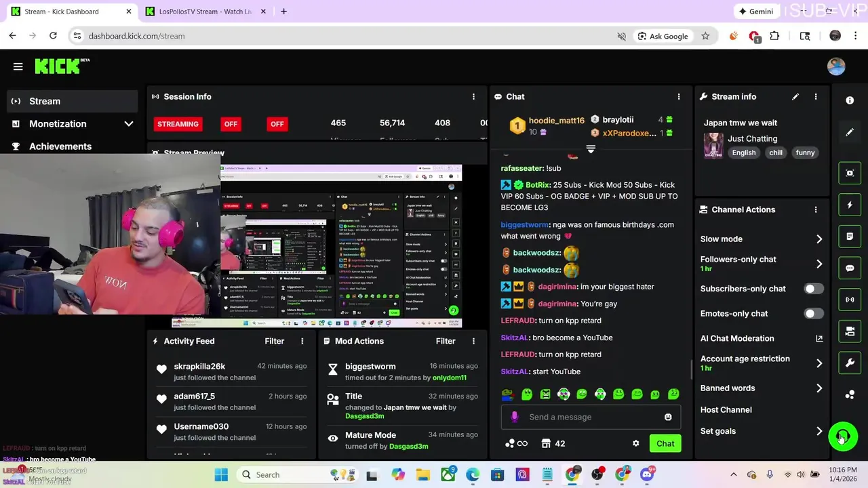
Task: Open Gemini button in browser
Action: (757, 12)
